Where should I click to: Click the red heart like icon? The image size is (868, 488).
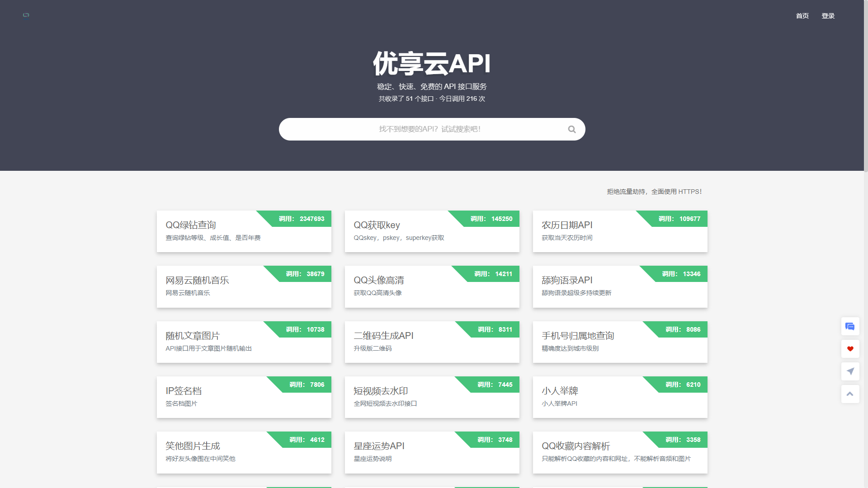point(850,348)
